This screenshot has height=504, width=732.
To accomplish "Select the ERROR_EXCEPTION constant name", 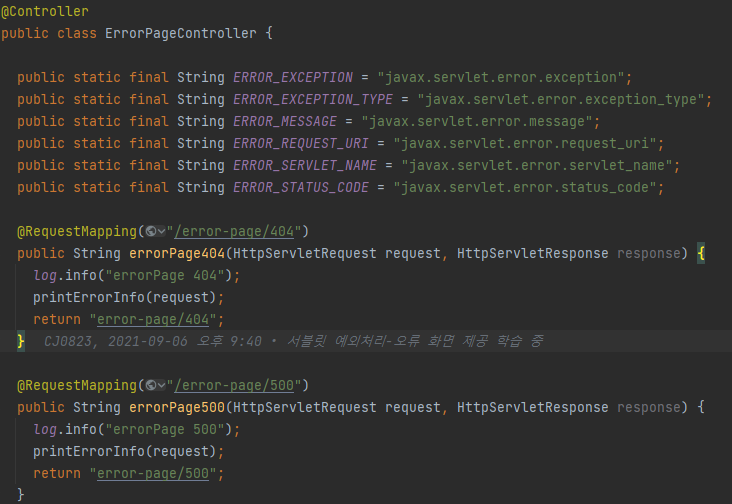I will [x=293, y=77].
